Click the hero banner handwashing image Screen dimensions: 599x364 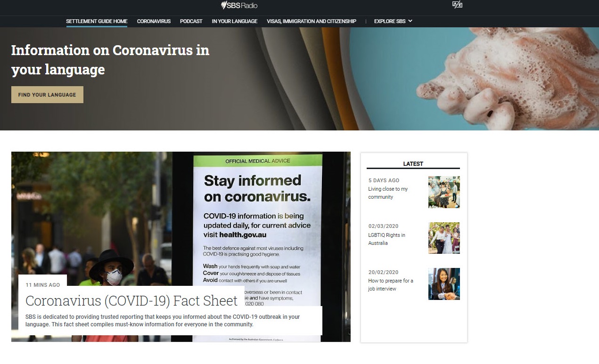pos(471,75)
